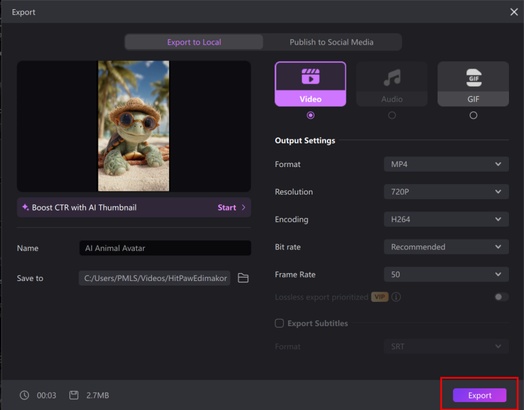
Task: Click the Export Subtitles label
Action: 317,323
